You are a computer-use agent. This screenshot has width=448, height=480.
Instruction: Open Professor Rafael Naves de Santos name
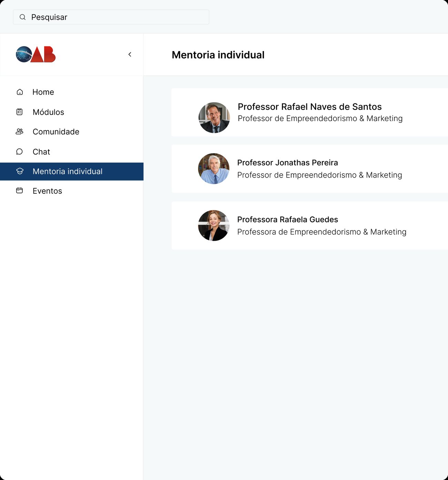(x=310, y=107)
